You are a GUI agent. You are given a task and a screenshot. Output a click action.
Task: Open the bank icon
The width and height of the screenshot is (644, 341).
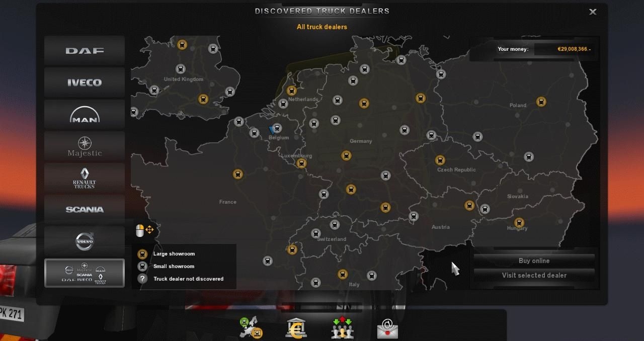pyautogui.click(x=296, y=328)
